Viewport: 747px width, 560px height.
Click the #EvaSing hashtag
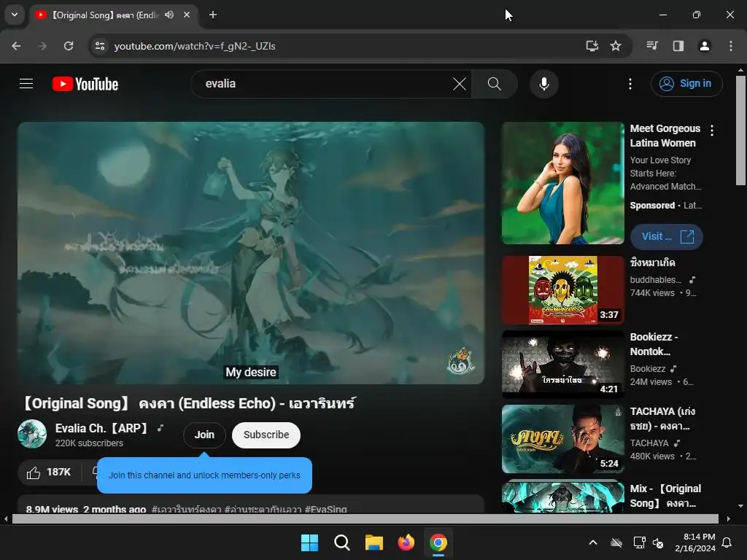click(x=326, y=508)
